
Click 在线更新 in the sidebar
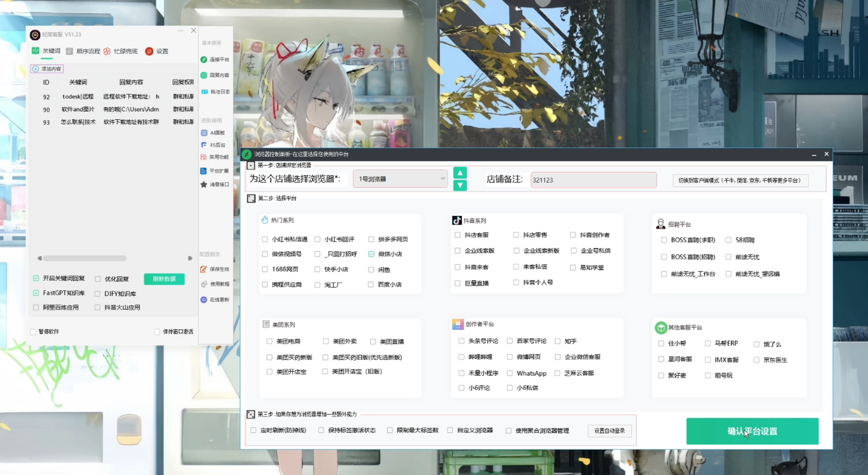click(x=215, y=299)
